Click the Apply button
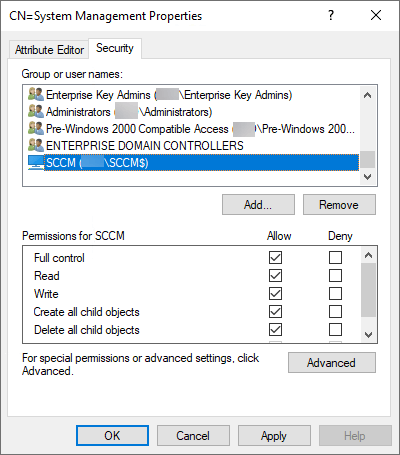Viewport: 400px width, 455px height. coord(274,436)
